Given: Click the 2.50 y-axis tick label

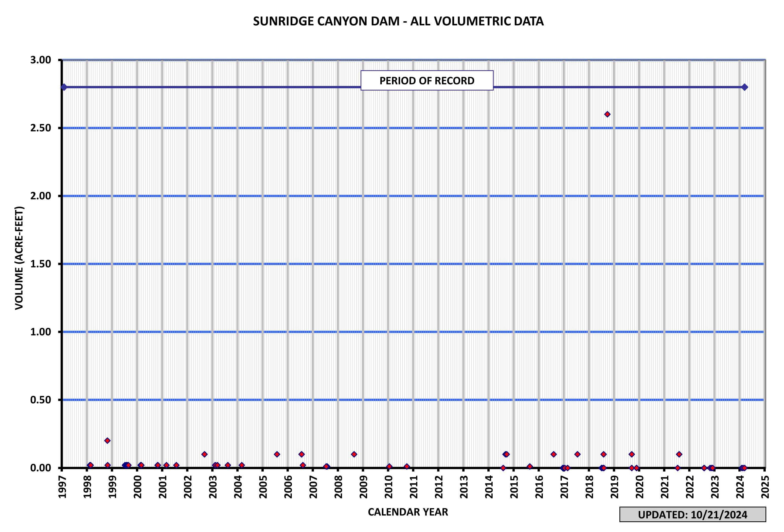Looking at the screenshot, I should click(x=41, y=128).
